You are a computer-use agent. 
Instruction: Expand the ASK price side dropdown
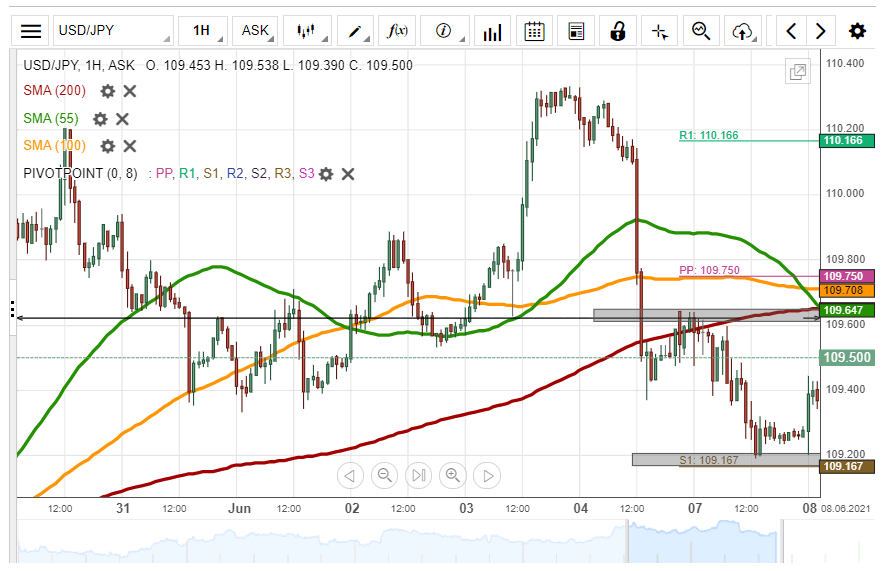coord(256,31)
